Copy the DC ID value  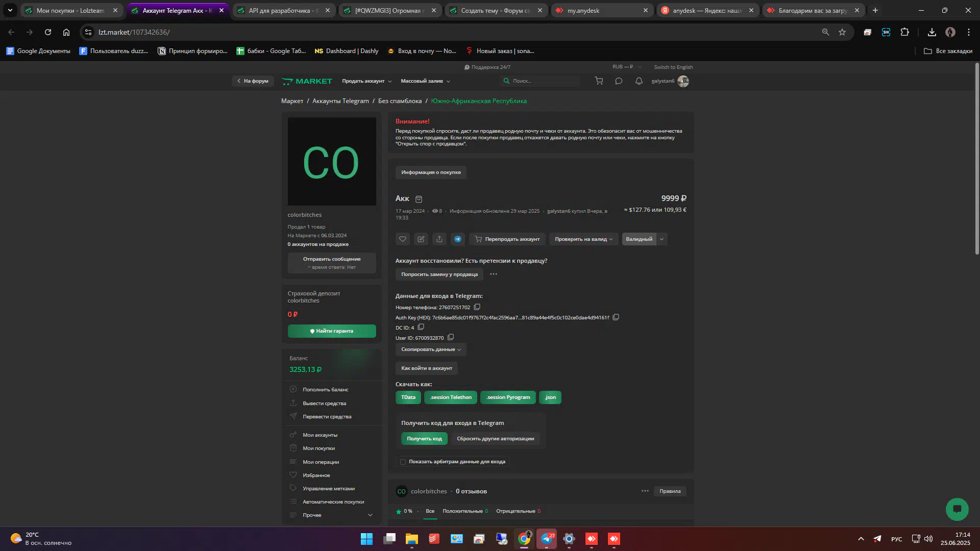click(421, 327)
